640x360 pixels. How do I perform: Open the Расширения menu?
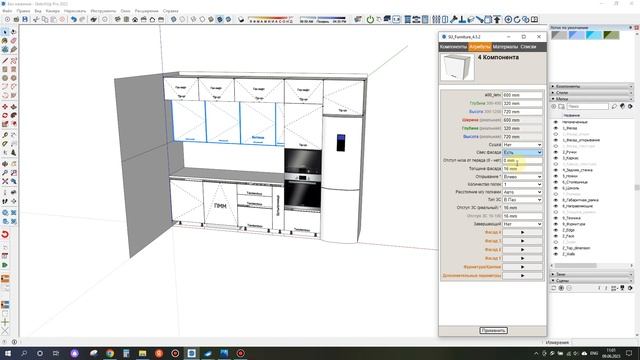pos(146,11)
